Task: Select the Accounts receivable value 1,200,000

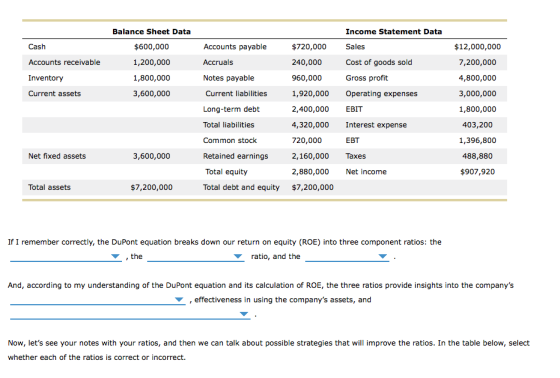Action: 152,62
